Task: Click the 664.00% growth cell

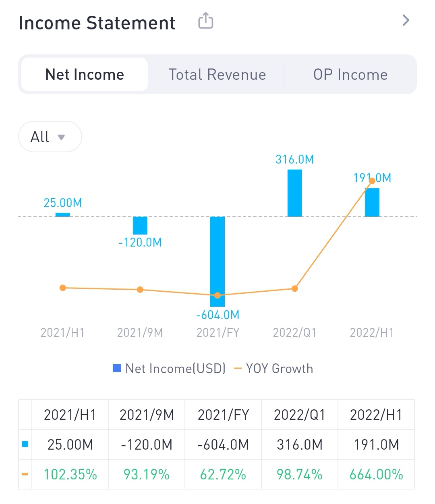Action: 376,474
